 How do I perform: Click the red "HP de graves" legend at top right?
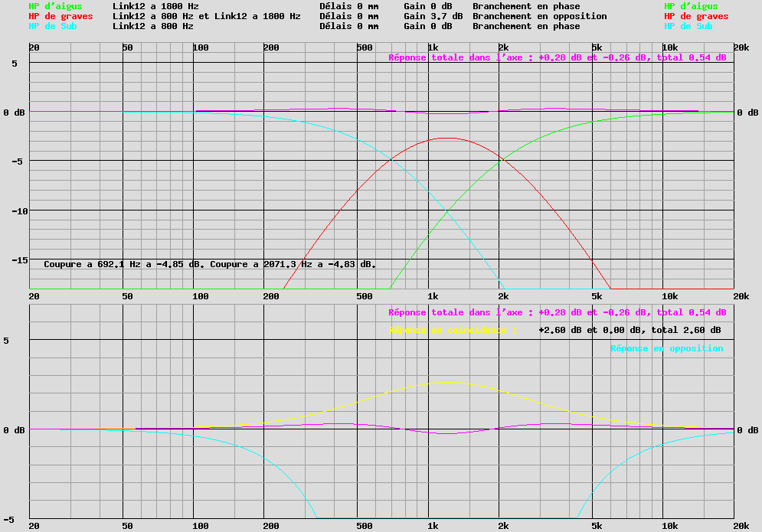coord(696,16)
